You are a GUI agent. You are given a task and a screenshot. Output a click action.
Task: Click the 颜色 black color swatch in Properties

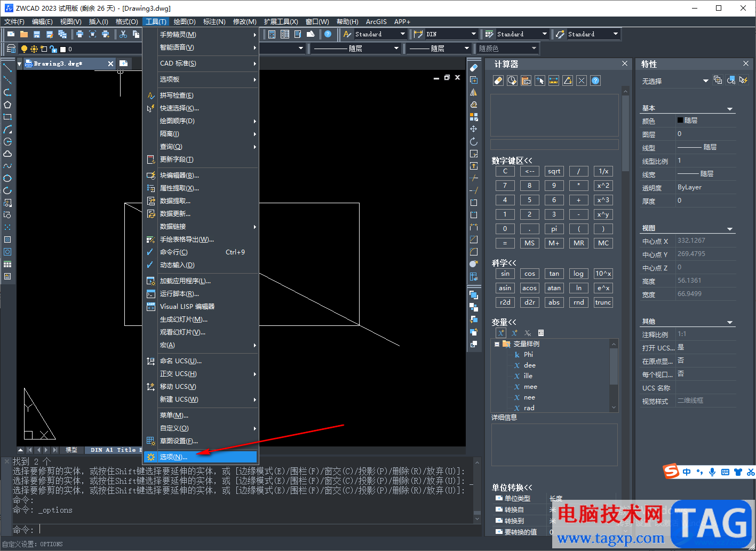coord(680,121)
